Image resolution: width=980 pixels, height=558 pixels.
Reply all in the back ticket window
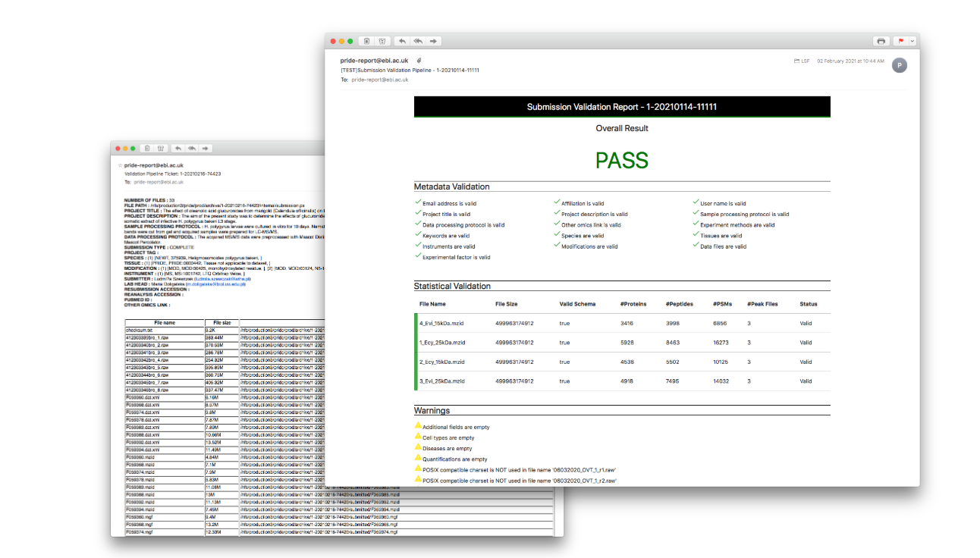pyautogui.click(x=191, y=148)
